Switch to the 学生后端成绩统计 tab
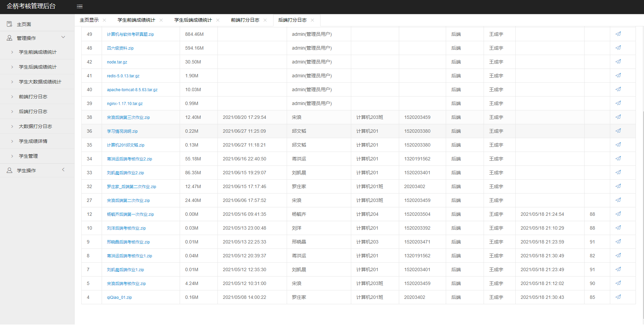Screen dimensions: 644x336 (x=193, y=20)
